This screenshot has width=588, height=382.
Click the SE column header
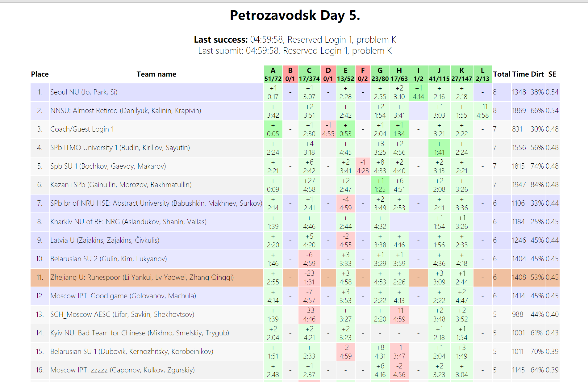[x=552, y=74]
